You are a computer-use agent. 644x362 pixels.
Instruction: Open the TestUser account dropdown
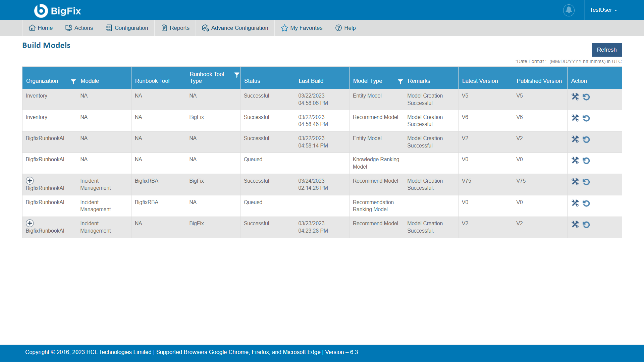pos(603,10)
